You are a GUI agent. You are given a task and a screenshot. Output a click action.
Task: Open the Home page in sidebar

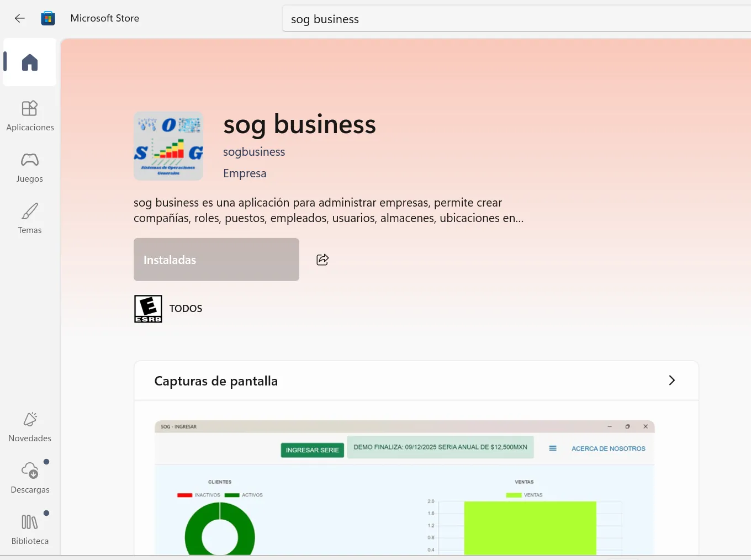click(x=30, y=62)
